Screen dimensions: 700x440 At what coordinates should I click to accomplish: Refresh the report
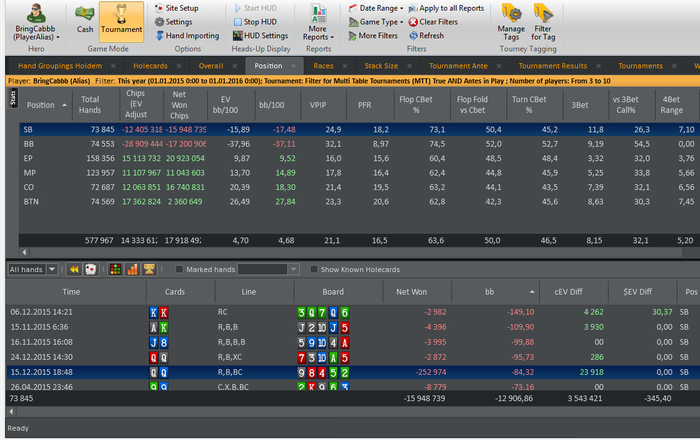point(426,36)
